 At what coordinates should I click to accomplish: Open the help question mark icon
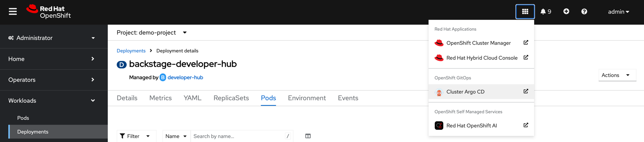pyautogui.click(x=584, y=12)
